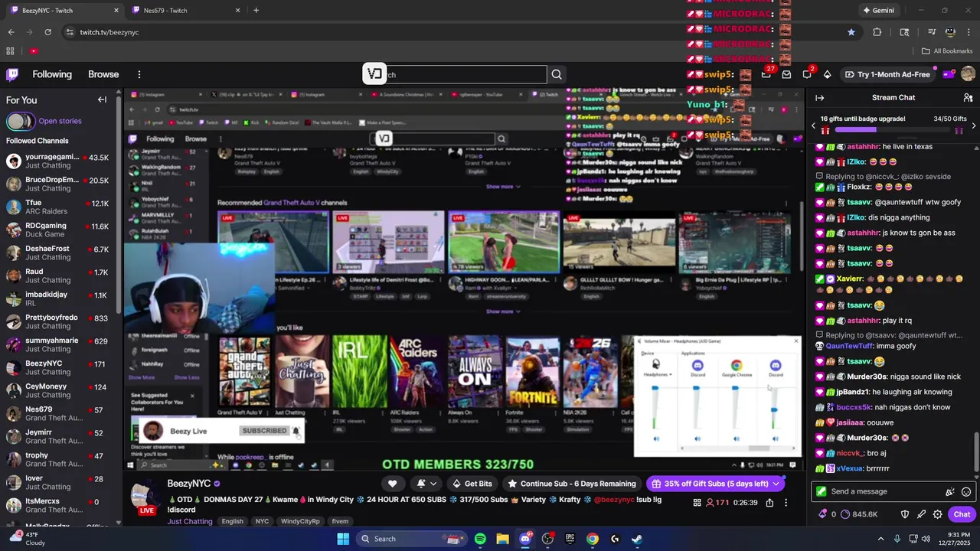Show hidden system tray icons
The image size is (980, 551).
(880, 539)
